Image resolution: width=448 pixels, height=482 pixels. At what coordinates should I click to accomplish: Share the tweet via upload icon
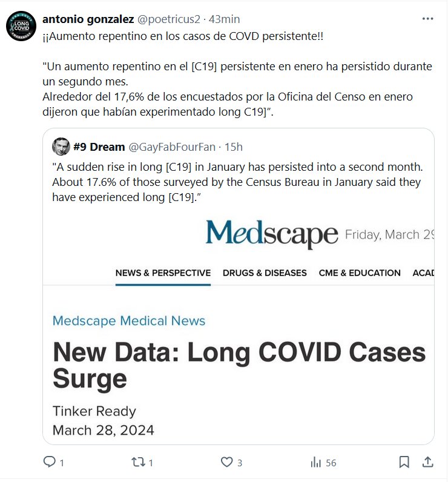click(427, 462)
